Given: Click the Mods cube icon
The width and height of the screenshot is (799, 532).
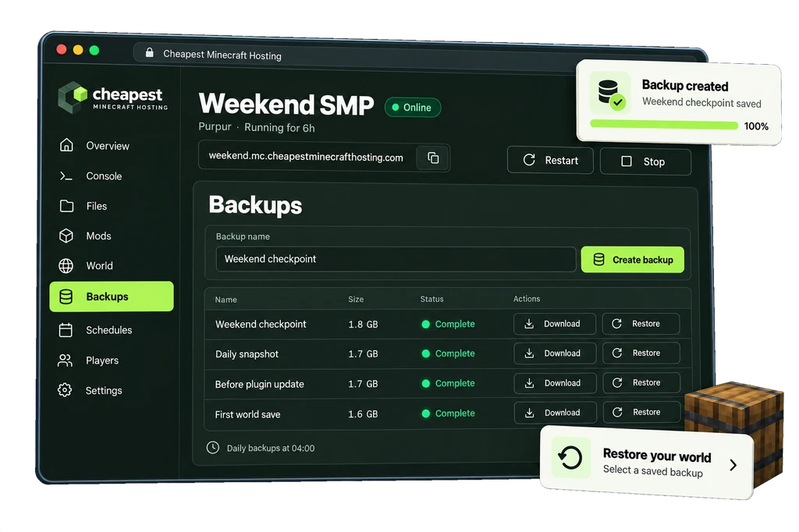Looking at the screenshot, I should pyautogui.click(x=66, y=236).
